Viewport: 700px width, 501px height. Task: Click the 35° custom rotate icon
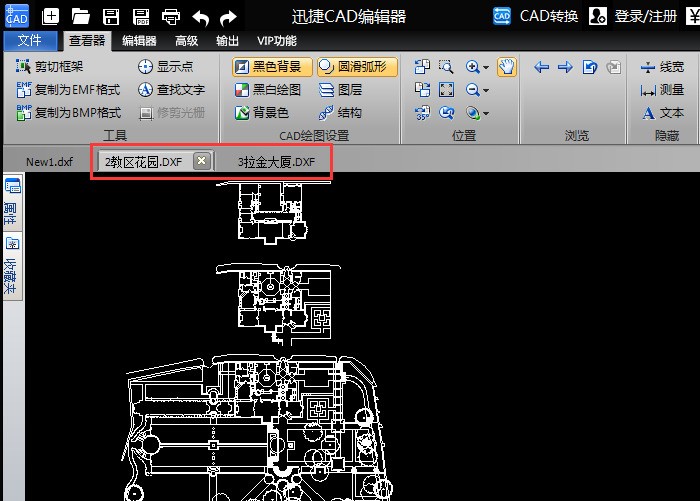422,113
